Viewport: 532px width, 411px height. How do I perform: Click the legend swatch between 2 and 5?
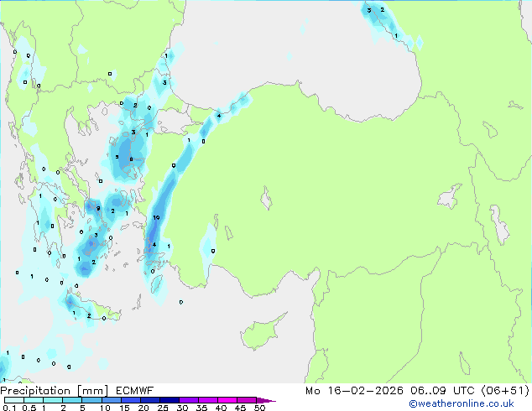(72, 400)
